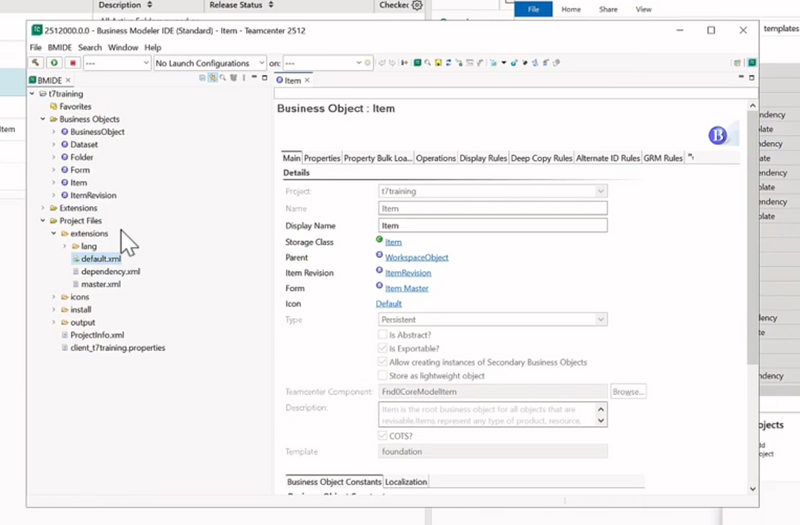This screenshot has height=525, width=800.
Task: Click the red Stop launch button
Action: tap(72, 63)
